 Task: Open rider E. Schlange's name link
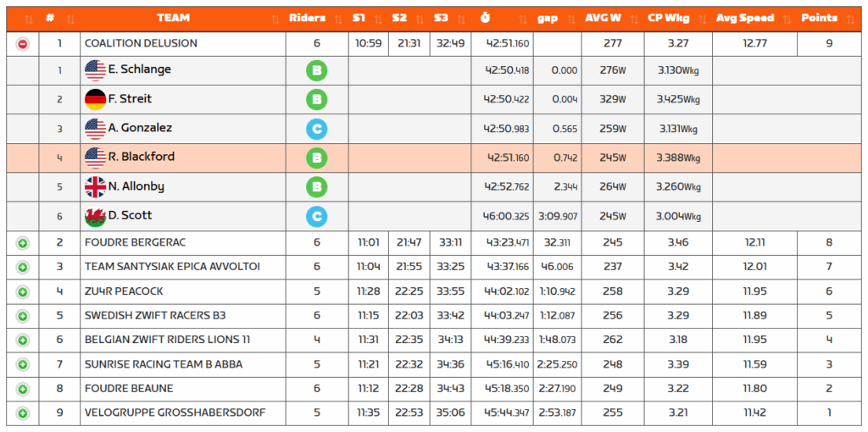click(140, 70)
